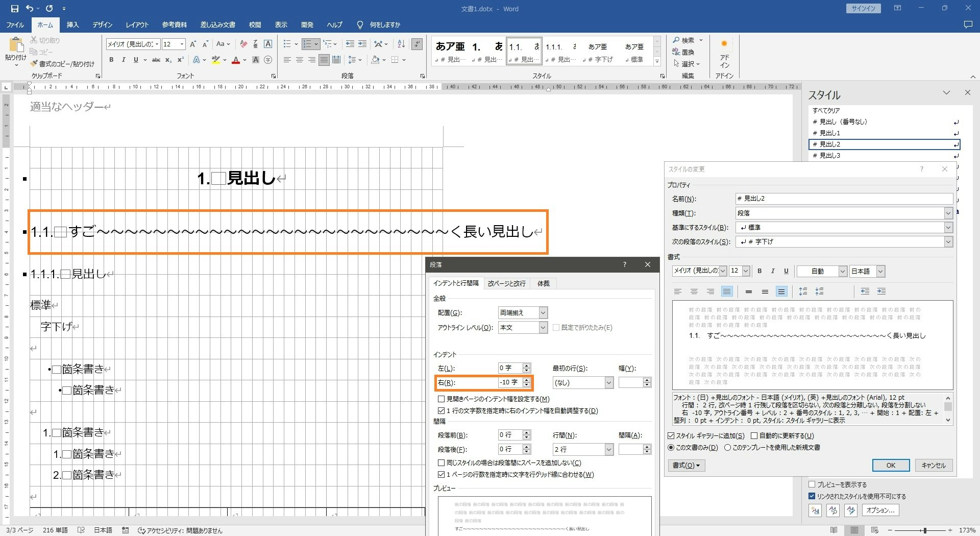This screenshot has height=536, width=980.
Task: Click the Undo arrow in quick access toolbar
Action: pos(30,9)
